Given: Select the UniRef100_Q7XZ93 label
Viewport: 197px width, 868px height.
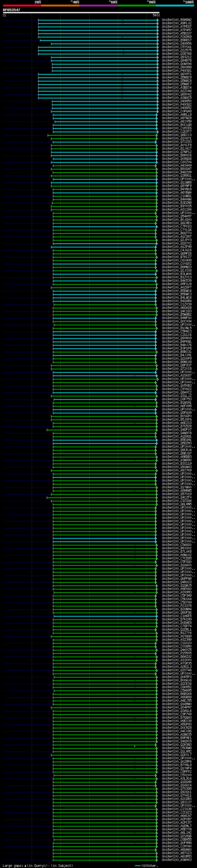Looking at the screenshot, I should tap(176, 142).
